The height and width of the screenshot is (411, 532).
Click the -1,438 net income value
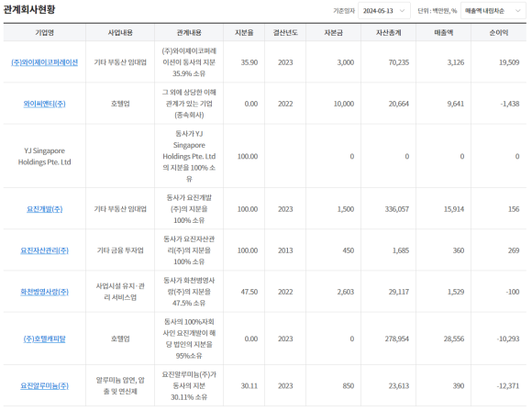(x=510, y=104)
